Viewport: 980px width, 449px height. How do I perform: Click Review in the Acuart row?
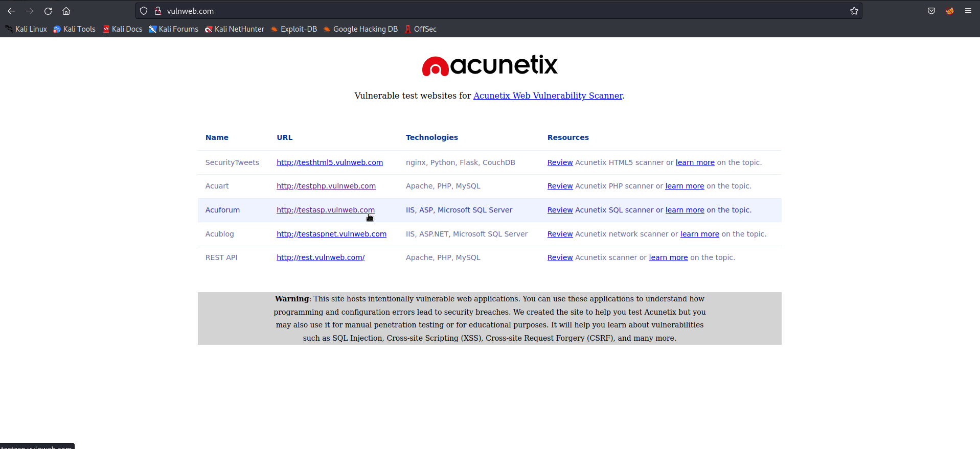click(x=560, y=186)
